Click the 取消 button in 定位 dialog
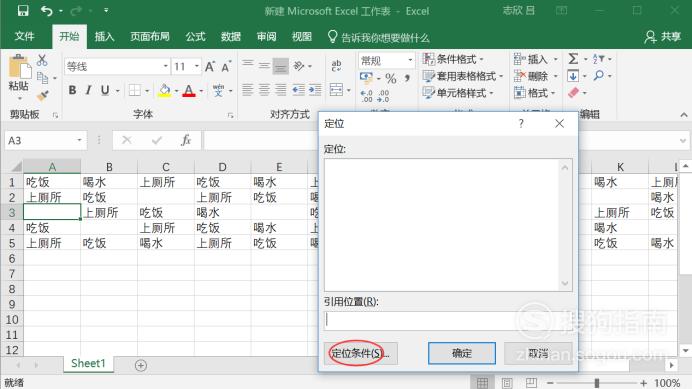This screenshot has height=389, width=692. (x=538, y=353)
